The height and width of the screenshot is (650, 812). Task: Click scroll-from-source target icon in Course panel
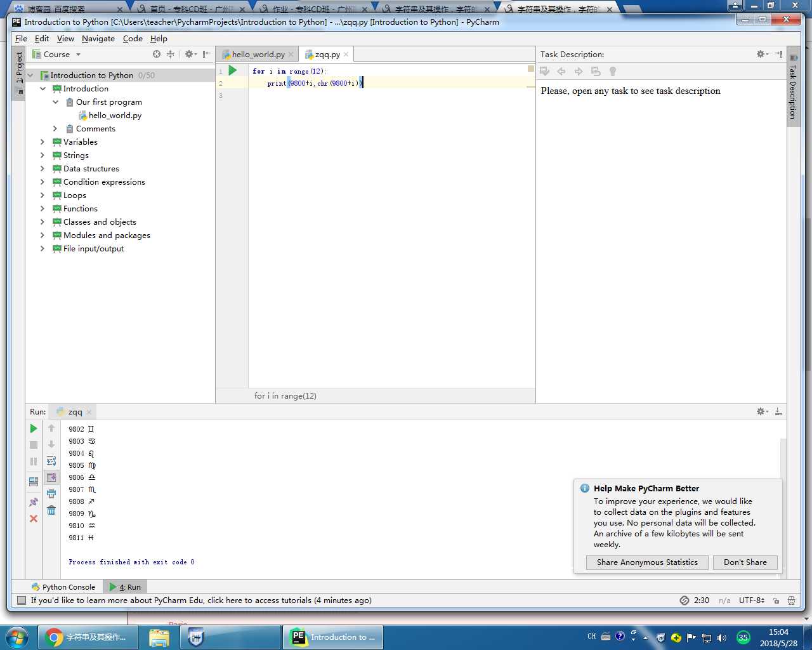[157, 54]
